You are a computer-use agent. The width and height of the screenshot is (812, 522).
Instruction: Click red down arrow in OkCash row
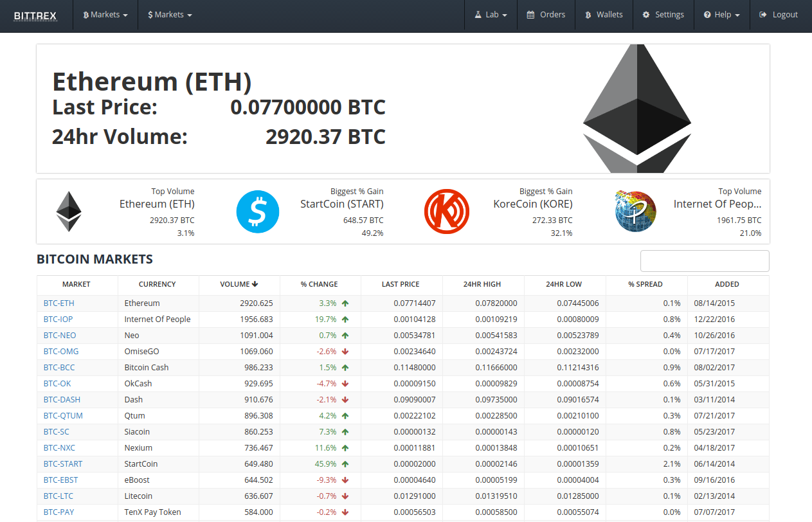pos(345,384)
